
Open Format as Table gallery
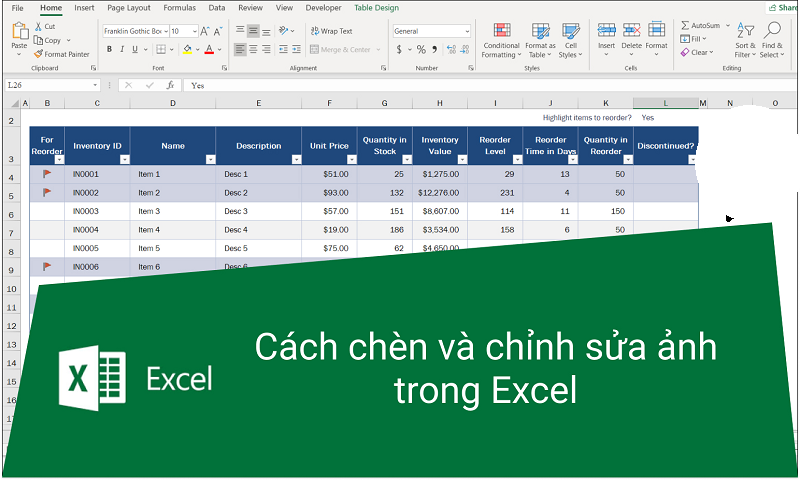point(540,41)
